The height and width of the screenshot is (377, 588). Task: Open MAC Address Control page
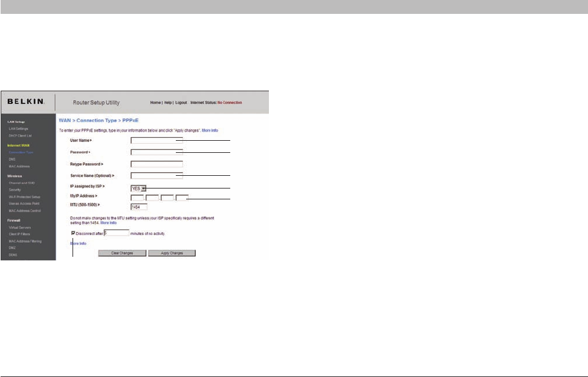(25, 211)
